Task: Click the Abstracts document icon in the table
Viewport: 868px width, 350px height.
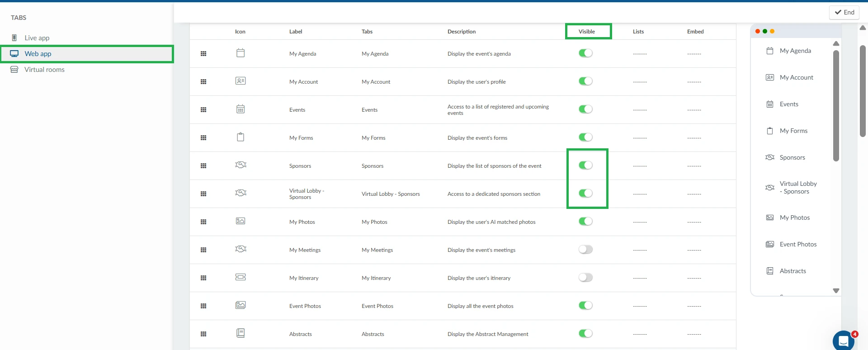Action: click(x=241, y=333)
